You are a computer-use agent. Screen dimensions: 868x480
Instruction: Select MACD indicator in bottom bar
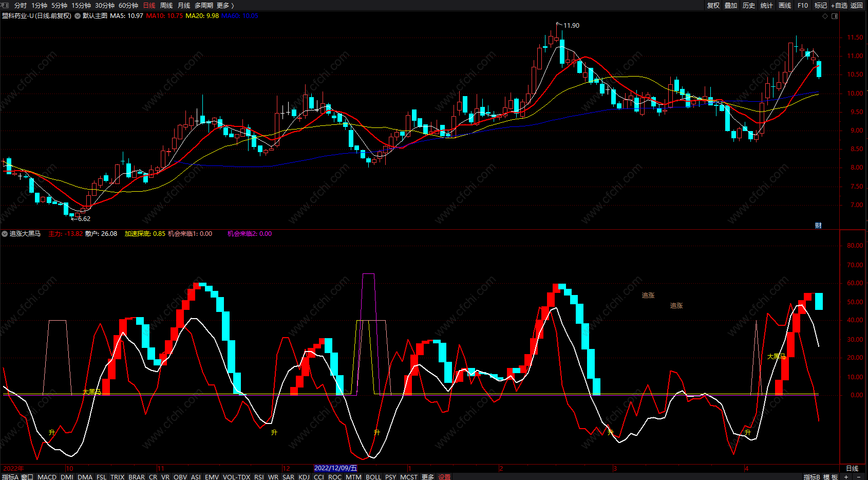[x=47, y=476]
